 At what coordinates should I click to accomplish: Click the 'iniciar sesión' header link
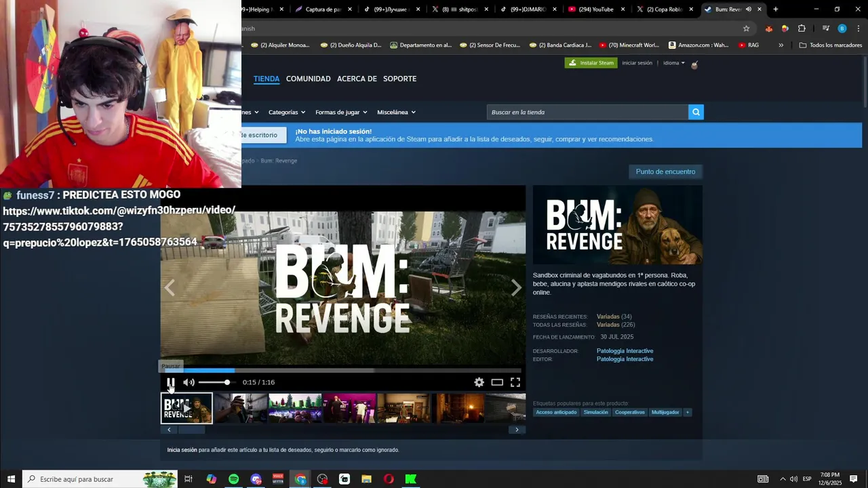637,63
